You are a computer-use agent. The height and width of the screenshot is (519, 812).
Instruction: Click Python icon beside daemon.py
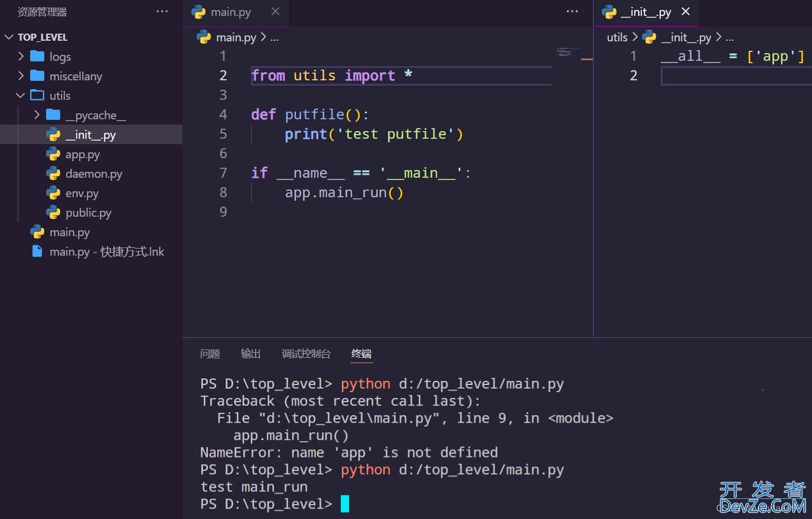(x=53, y=174)
